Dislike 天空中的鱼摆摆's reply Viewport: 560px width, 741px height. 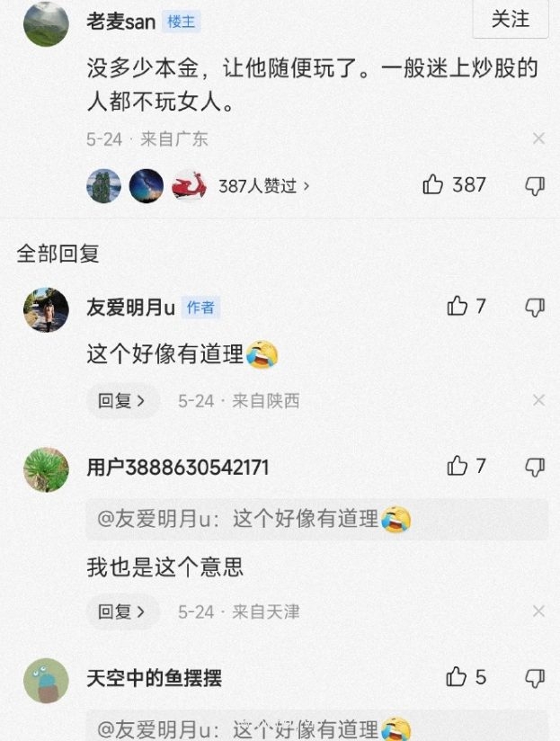click(x=535, y=679)
